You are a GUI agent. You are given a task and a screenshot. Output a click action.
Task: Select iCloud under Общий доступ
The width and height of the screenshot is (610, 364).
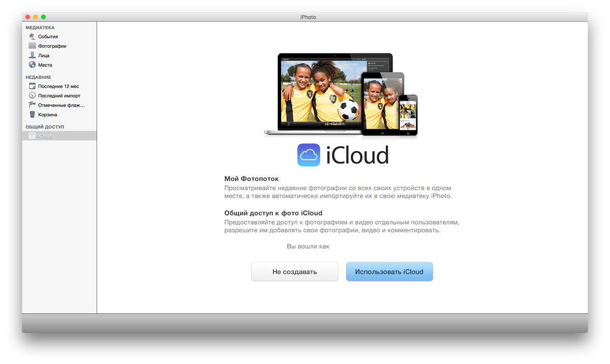pos(59,136)
